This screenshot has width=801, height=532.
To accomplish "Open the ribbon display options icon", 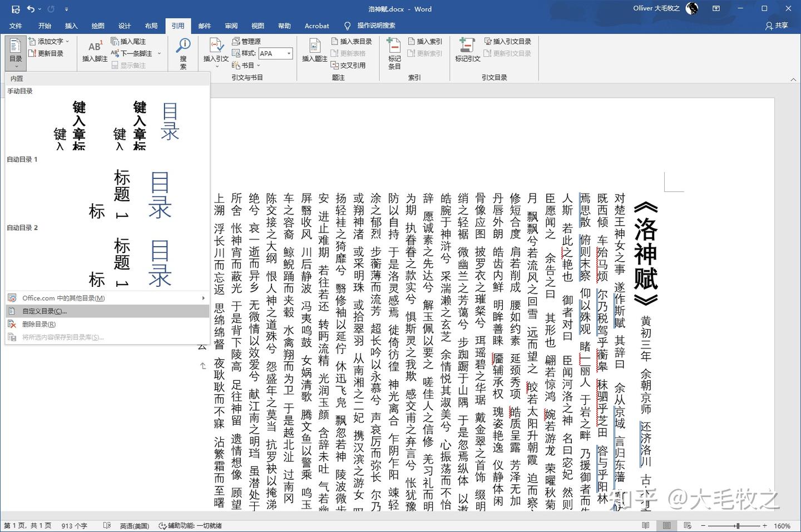I will 716,8.
